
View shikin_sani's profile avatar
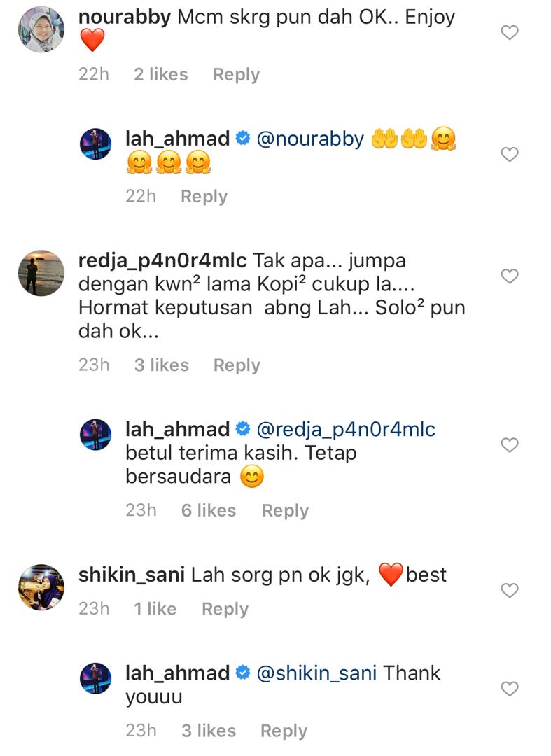tap(41, 587)
